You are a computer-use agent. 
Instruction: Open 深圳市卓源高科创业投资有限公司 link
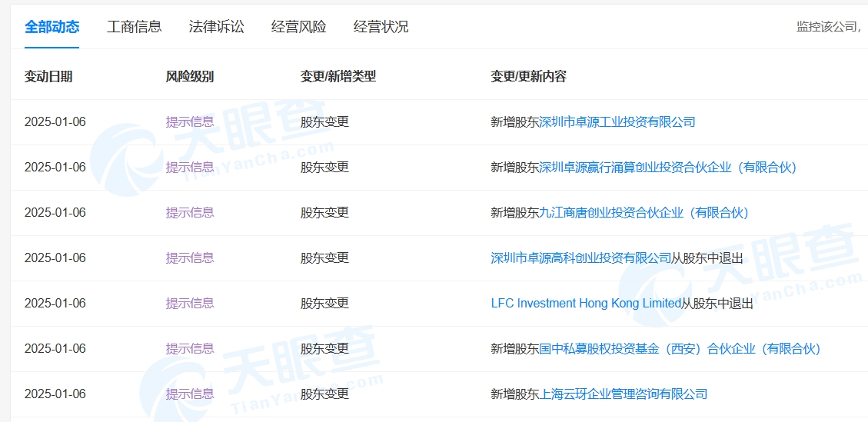(x=580, y=258)
